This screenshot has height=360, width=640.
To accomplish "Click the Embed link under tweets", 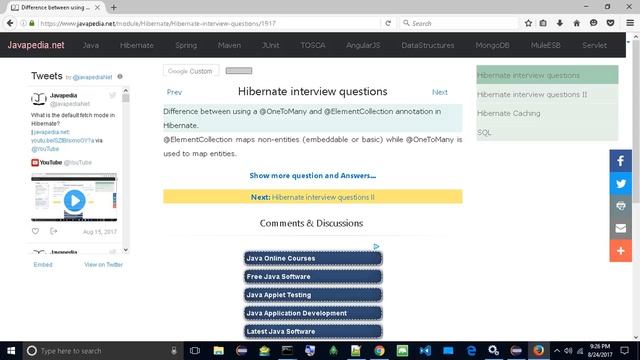I will [43, 264].
